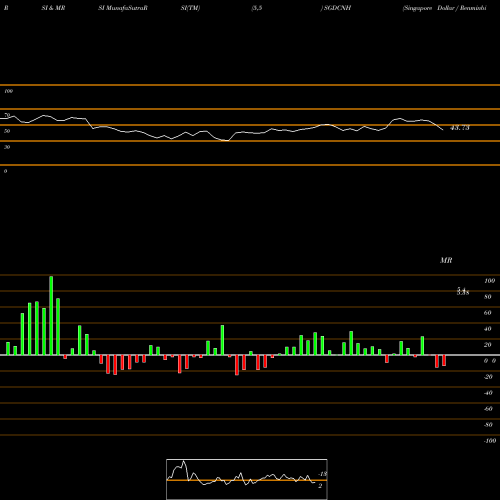Open the mini RSI thumbnail chart

click(247, 479)
